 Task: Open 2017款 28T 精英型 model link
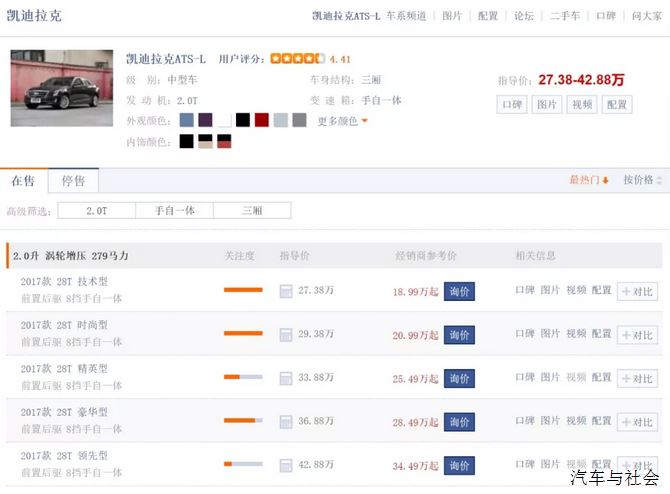pyautogui.click(x=64, y=369)
